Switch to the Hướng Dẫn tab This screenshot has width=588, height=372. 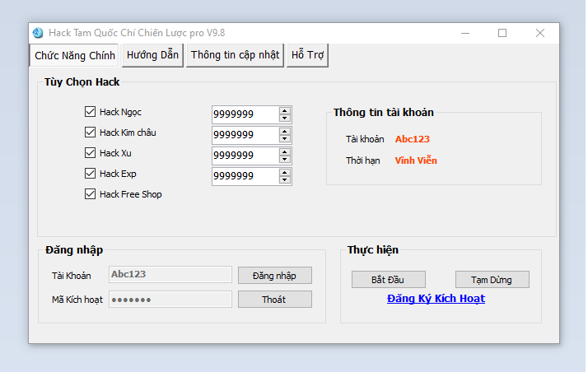[152, 55]
